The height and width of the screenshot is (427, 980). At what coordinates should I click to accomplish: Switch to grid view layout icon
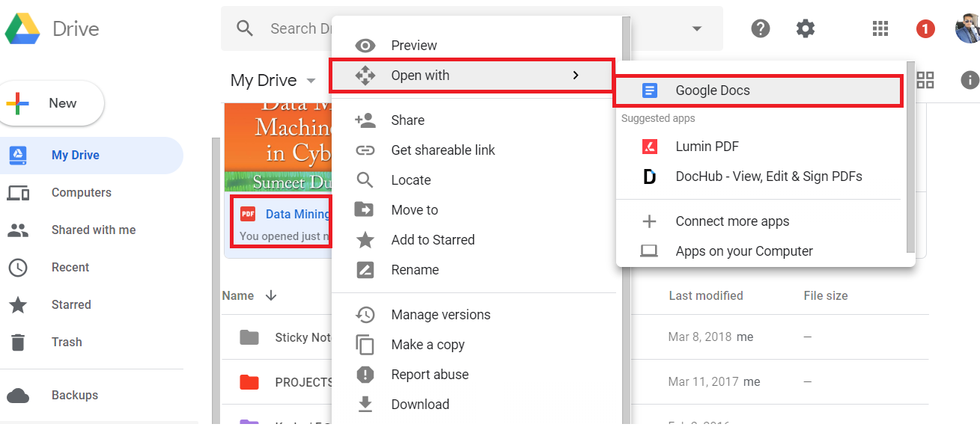click(x=925, y=80)
